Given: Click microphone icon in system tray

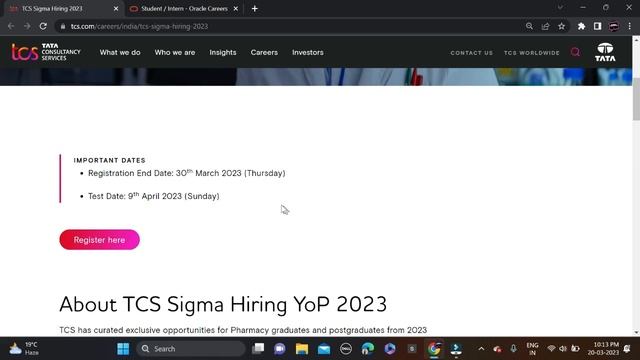Looking at the screenshot, I should pos(513,349).
